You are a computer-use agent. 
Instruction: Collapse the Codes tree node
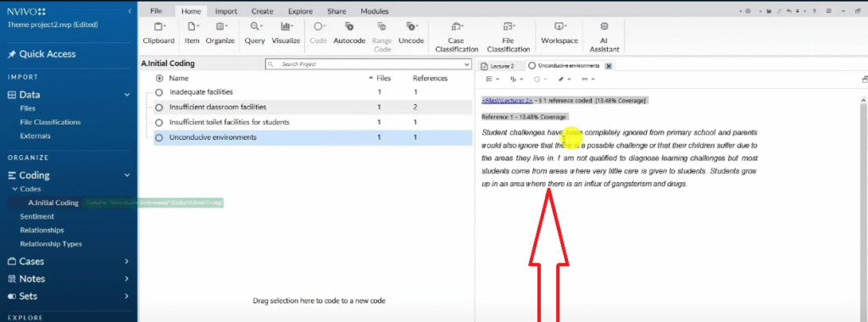click(15, 189)
